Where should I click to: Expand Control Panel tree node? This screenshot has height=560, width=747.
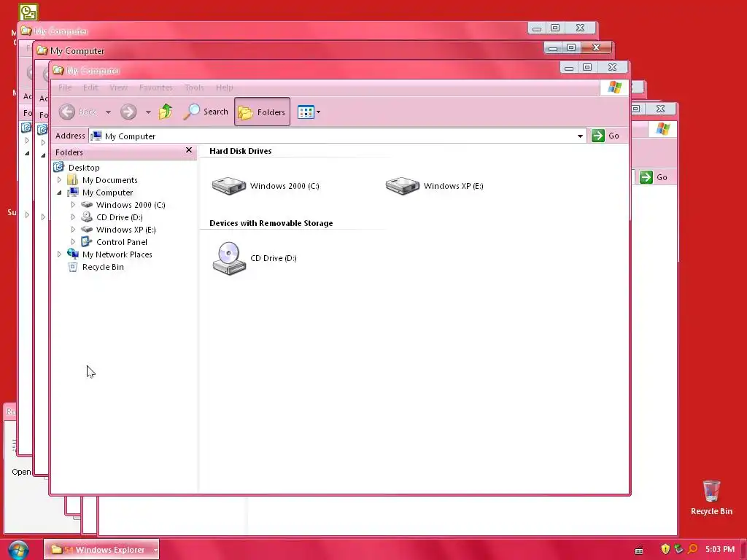coord(73,242)
